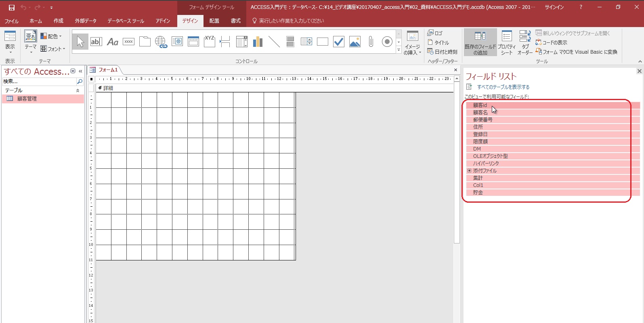This screenshot has width=644, height=323.
Task: Pick the Rectangle control
Action: tap(322, 42)
